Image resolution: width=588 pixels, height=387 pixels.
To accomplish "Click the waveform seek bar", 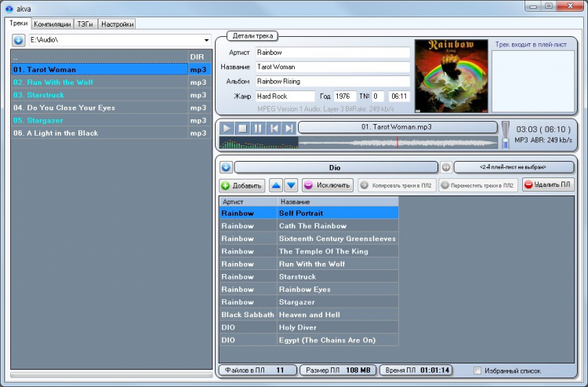I will click(397, 143).
